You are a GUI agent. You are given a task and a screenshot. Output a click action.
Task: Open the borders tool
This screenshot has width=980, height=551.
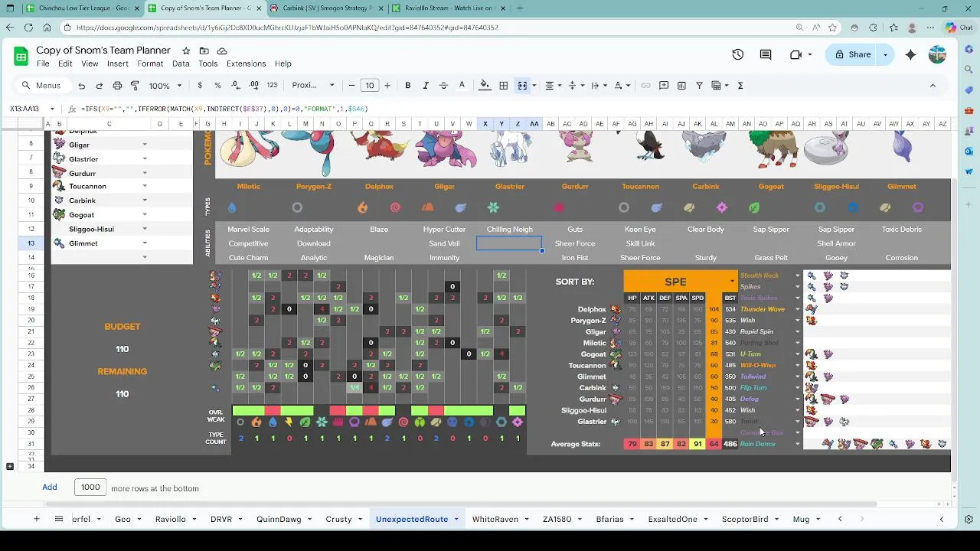point(503,86)
